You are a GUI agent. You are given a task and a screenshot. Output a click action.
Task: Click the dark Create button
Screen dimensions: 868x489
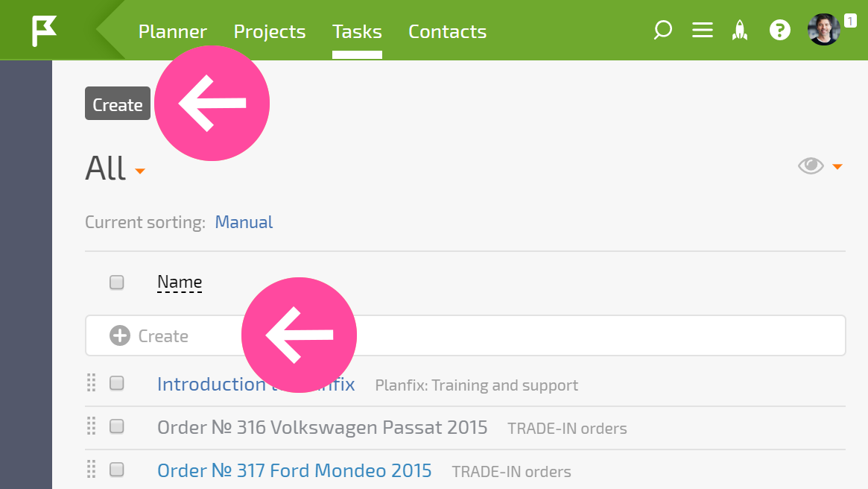pos(118,104)
